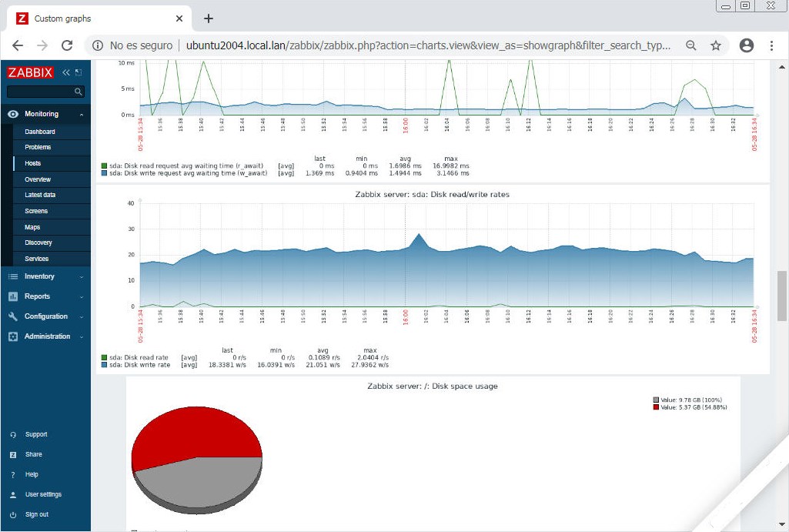Open Discovery in the Monitoring menu
Screen dimensions: 789x532
pyautogui.click(x=38, y=243)
